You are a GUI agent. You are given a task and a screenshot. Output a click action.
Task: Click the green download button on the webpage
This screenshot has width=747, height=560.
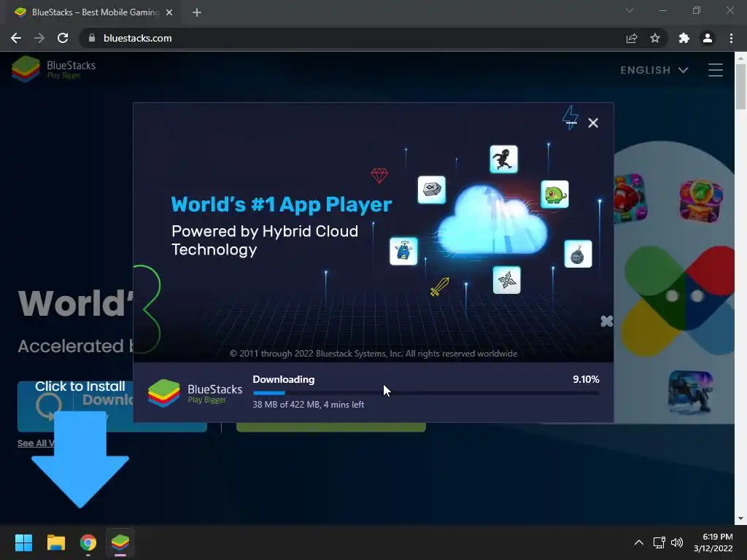coord(330,427)
